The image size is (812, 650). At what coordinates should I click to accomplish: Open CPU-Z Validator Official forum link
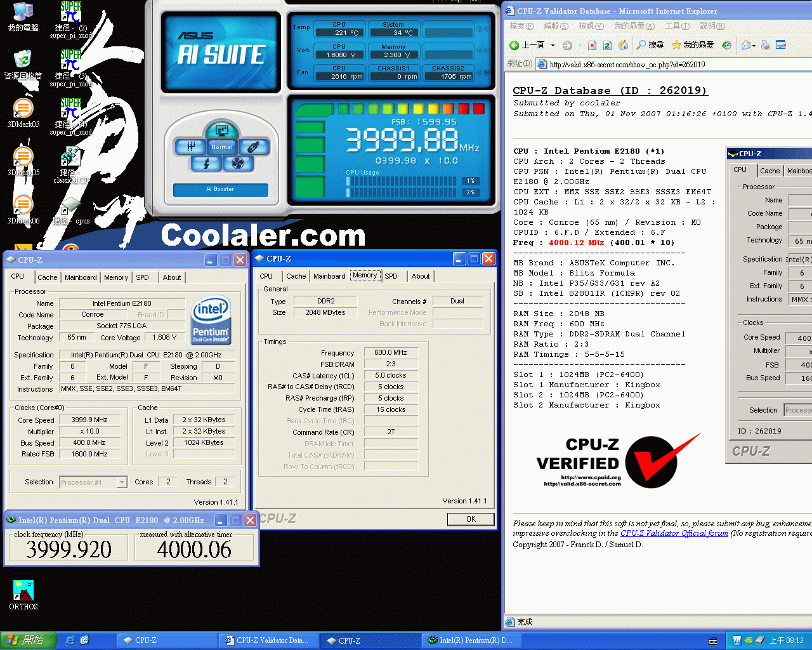[x=674, y=533]
